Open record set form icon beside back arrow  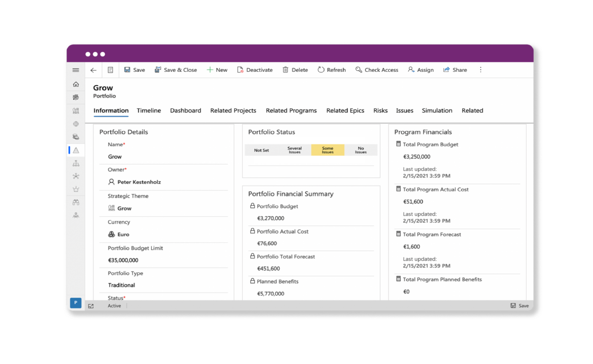[x=110, y=70]
